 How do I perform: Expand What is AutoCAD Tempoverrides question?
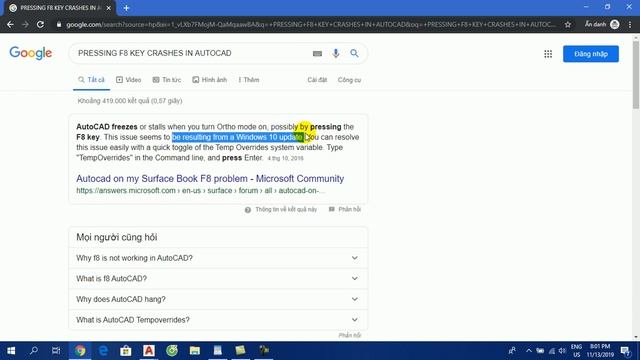point(218,320)
